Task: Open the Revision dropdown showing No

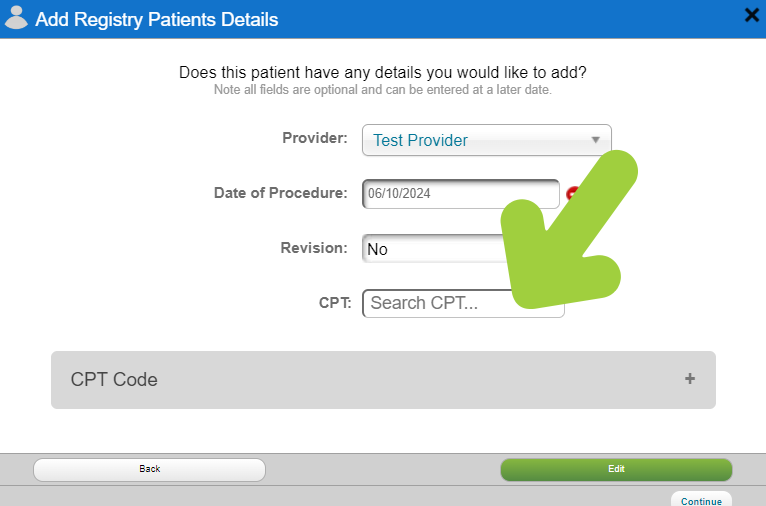Action: 435,249
